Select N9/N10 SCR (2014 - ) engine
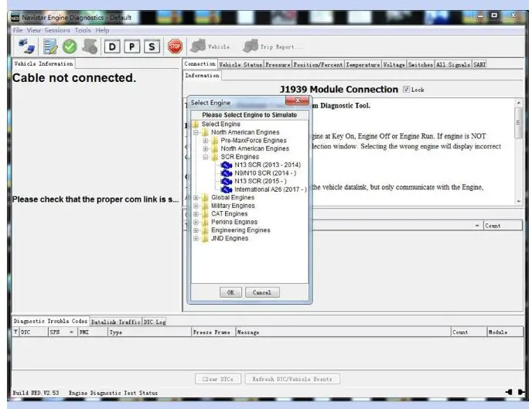The height and width of the screenshot is (409, 532). pos(258,173)
